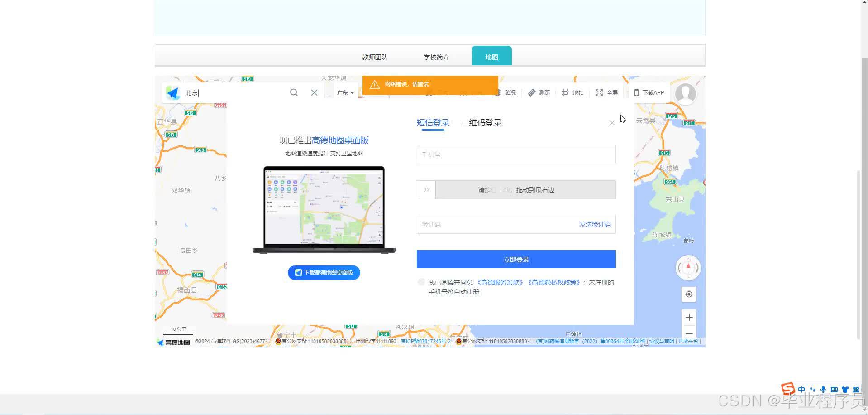Open the input method soft keyboard icon
Image resolution: width=868 pixels, height=415 pixels.
tap(834, 390)
